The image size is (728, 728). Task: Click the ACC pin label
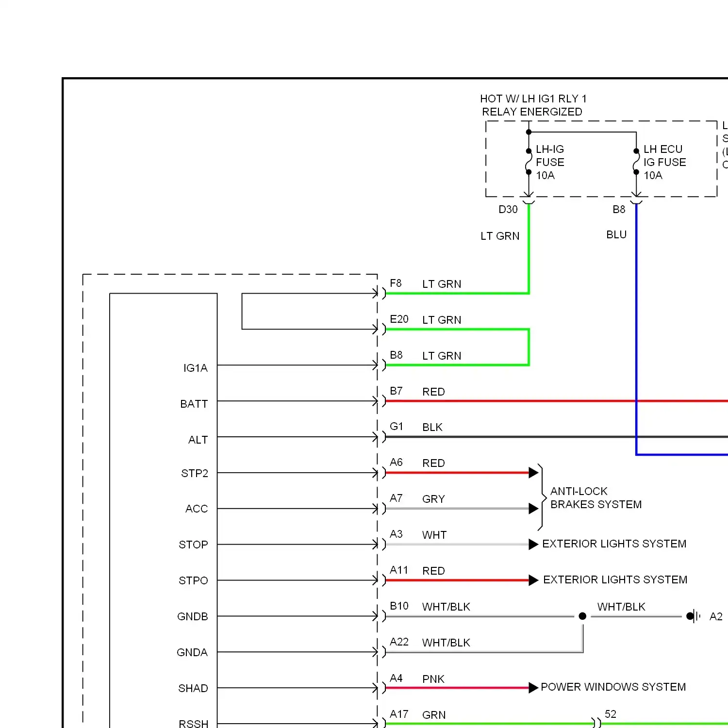(197, 509)
